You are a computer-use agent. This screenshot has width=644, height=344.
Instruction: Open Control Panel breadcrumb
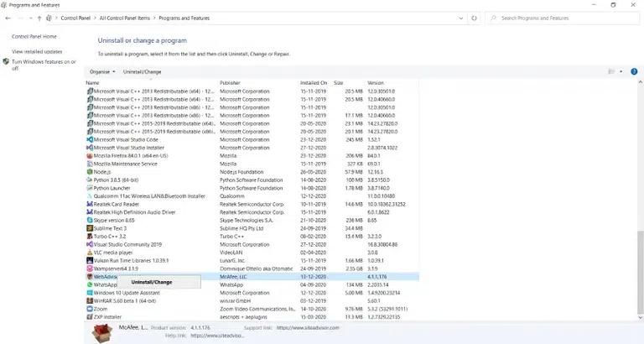coord(75,18)
